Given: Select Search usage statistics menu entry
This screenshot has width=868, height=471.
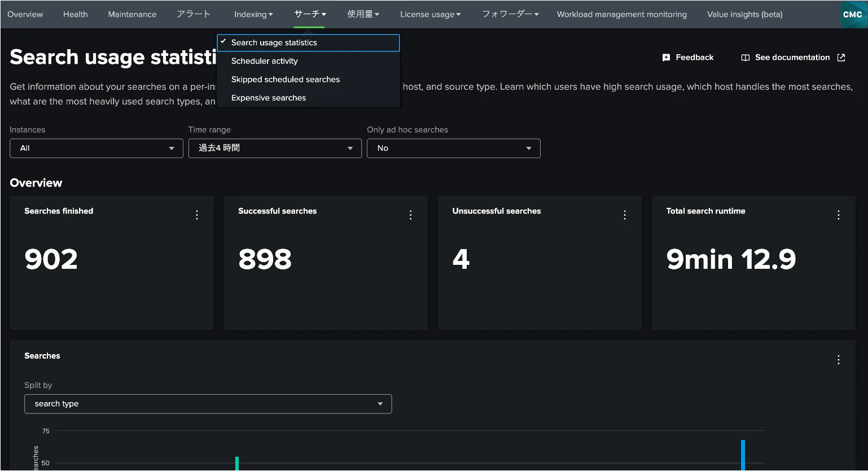Looking at the screenshot, I should [x=308, y=43].
